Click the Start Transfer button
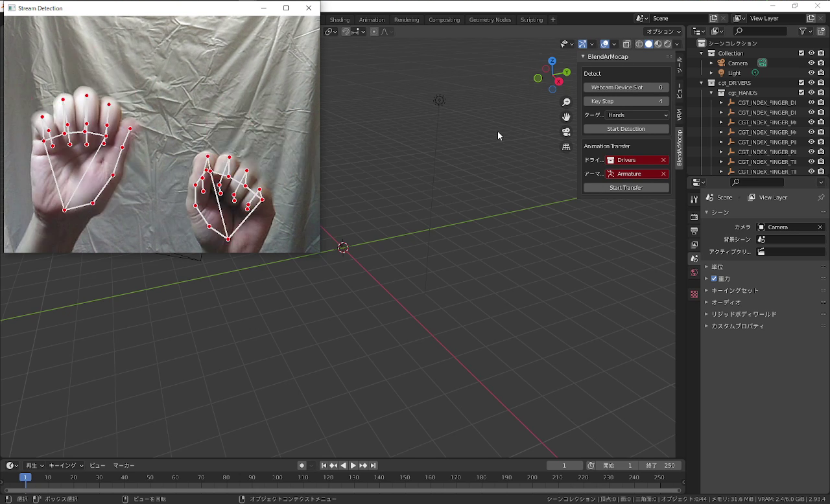 pyautogui.click(x=626, y=188)
